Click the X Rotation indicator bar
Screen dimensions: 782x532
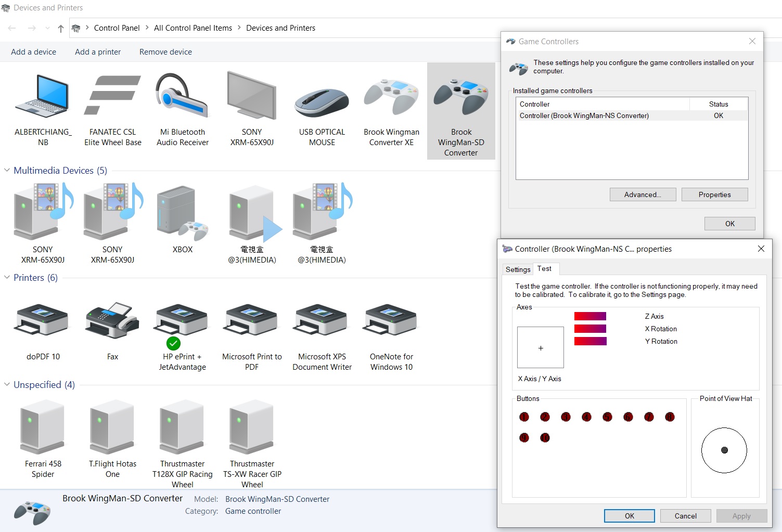[590, 329]
